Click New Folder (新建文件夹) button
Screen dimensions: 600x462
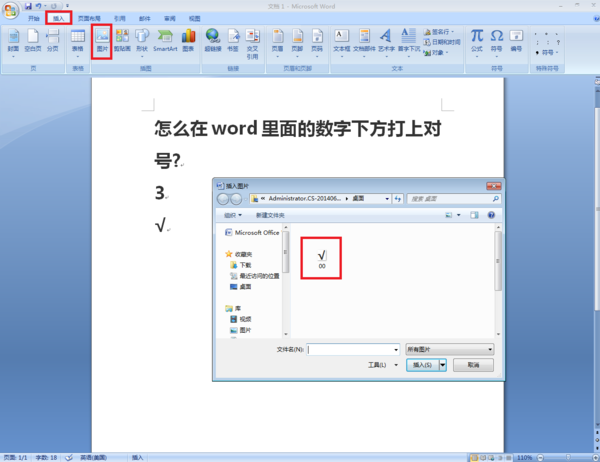tap(270, 215)
